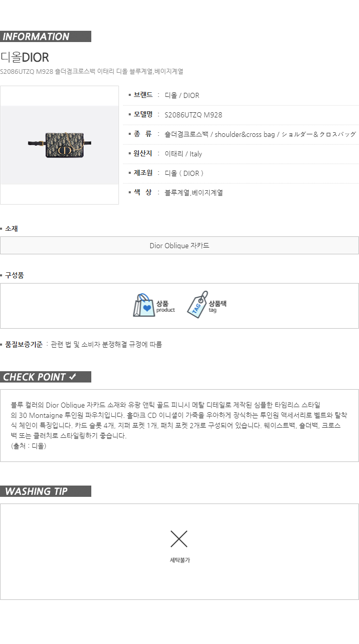The height and width of the screenshot is (644, 359).
Task: Click the WASHING TIP section header
Action: tap(46, 491)
